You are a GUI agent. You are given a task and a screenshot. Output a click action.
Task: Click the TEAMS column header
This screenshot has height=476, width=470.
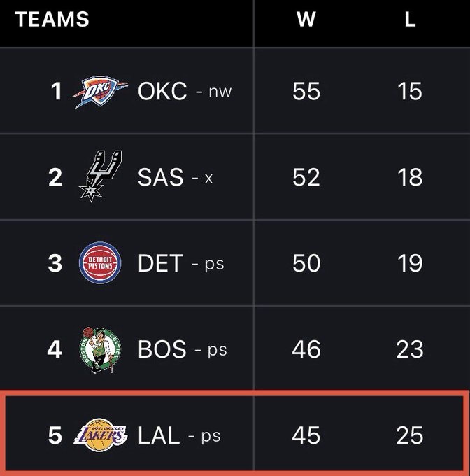[x=52, y=19]
